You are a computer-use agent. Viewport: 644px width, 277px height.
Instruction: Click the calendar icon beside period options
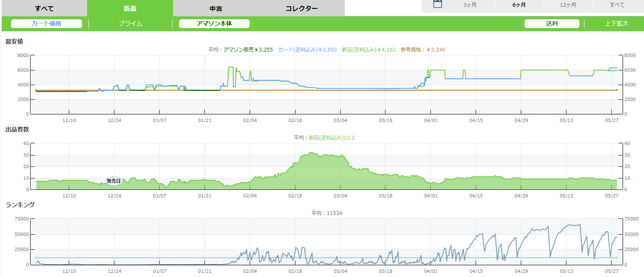point(437,5)
